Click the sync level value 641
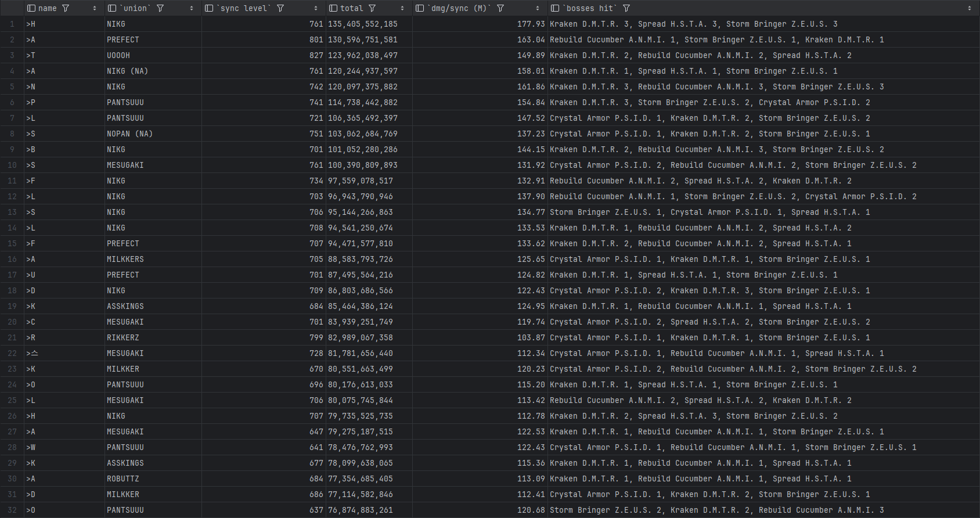 tap(316, 447)
